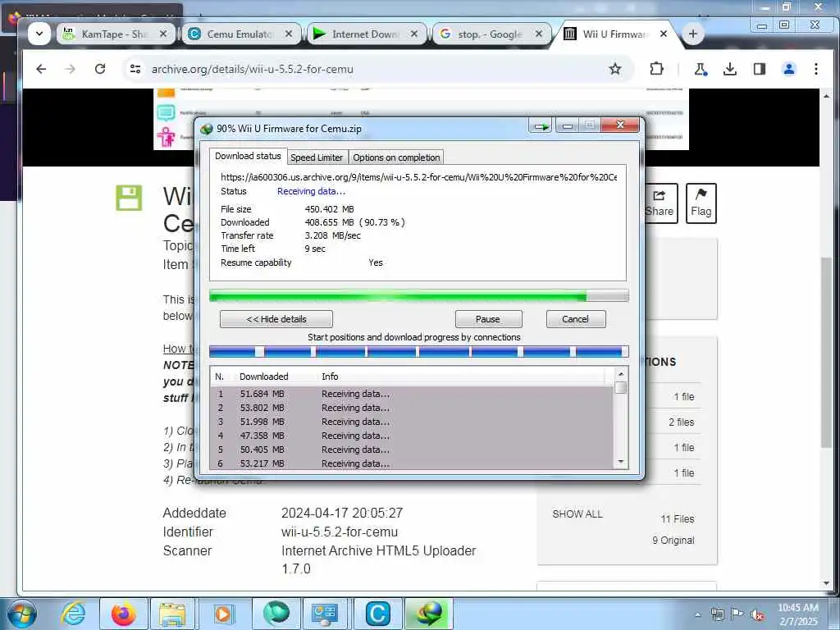Open the Windows Start orb

[22, 614]
